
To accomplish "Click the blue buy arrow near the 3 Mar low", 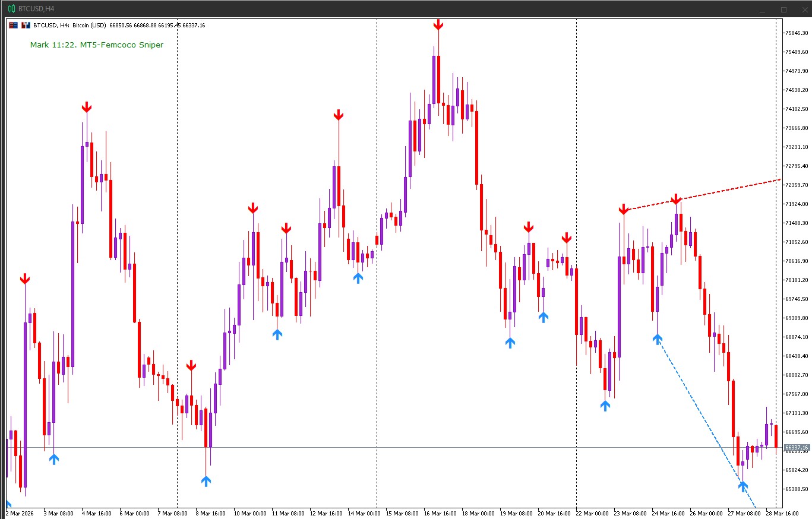I will click(x=54, y=458).
